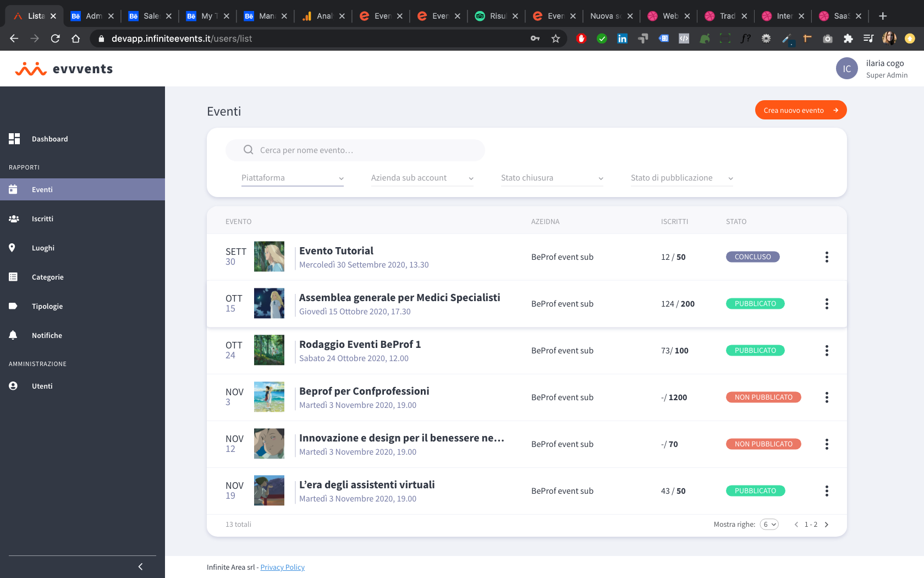Click the L'era degli assistenti virtuali thumbnail
This screenshot has width=924, height=578.
(269, 490)
